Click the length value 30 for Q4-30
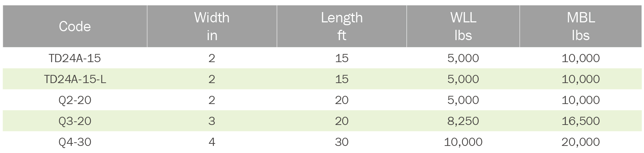Viewport: 644px width, 153px height. click(342, 142)
